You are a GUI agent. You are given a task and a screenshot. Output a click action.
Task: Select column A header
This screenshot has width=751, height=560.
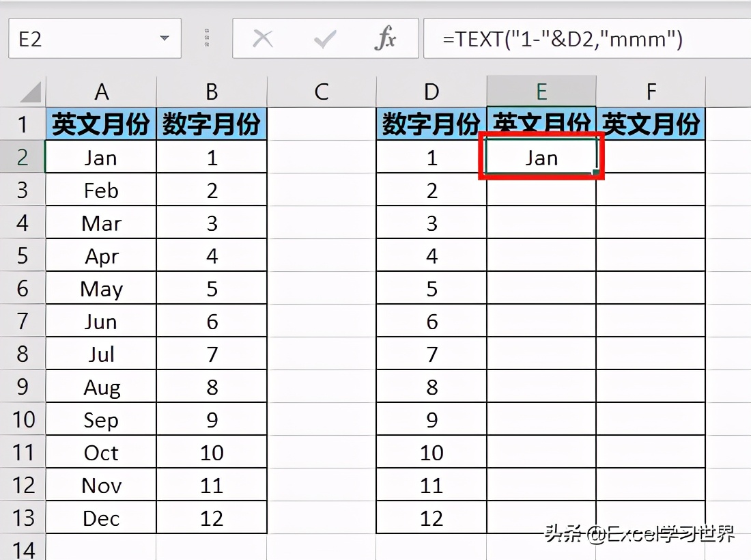point(101,92)
